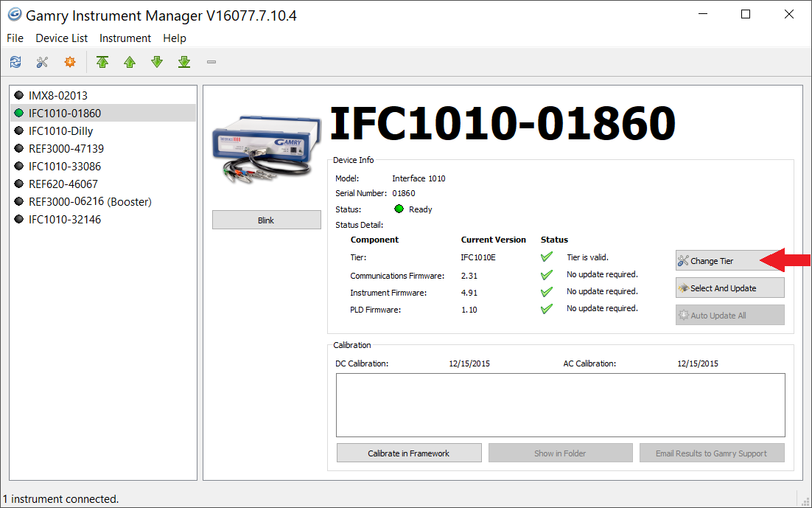
Task: Click the Select And Update button
Action: pyautogui.click(x=729, y=288)
